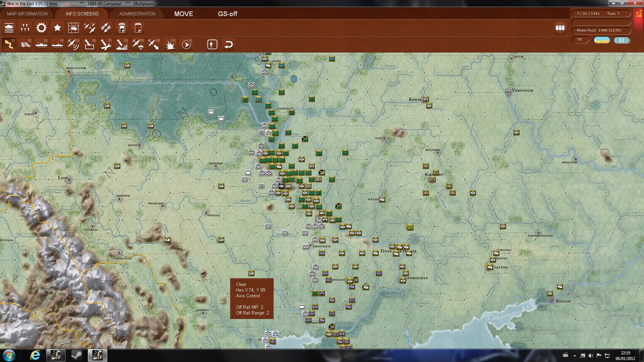
Task: Select the F5 air recon mode
Action: (x=73, y=44)
